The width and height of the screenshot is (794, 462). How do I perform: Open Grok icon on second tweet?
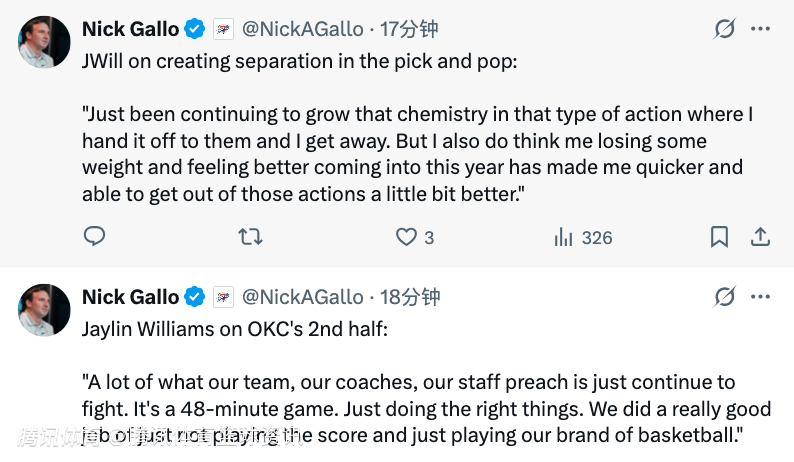coord(725,297)
